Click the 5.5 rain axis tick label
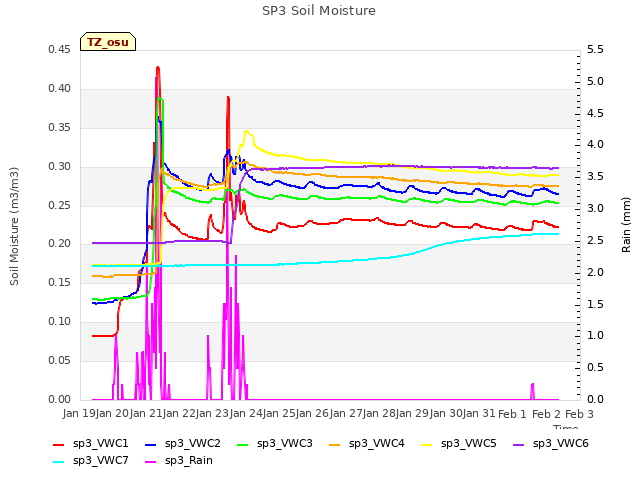The image size is (640, 480). [x=595, y=50]
